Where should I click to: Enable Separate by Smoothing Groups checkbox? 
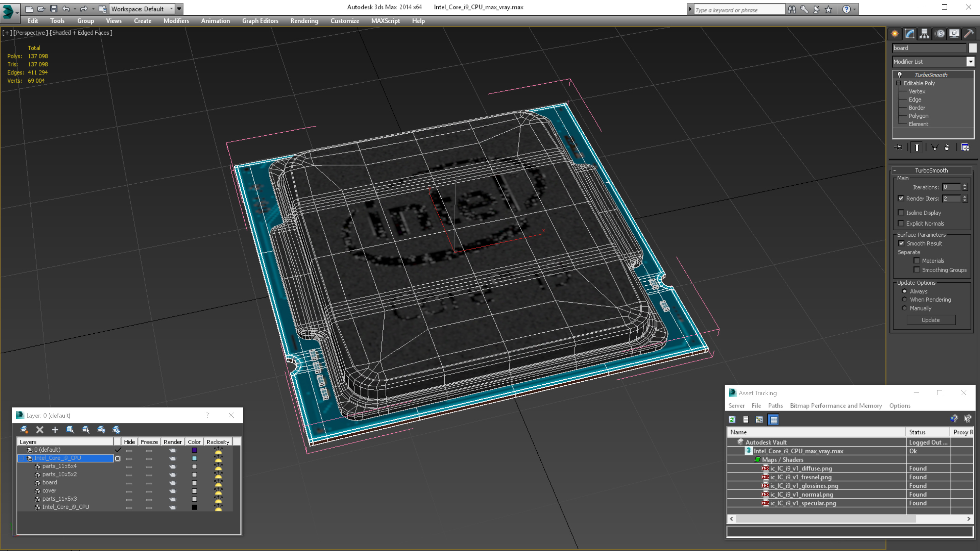[917, 270]
